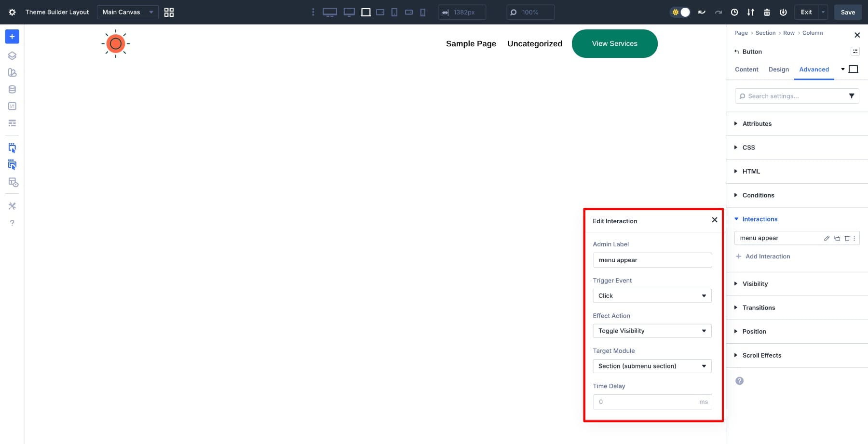Open the revision history clock icon
This screenshot has height=444, width=868.
tap(734, 12)
